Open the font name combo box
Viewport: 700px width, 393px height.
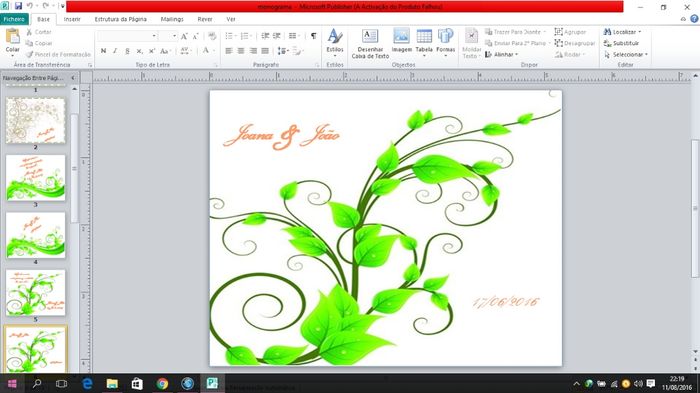[128, 36]
